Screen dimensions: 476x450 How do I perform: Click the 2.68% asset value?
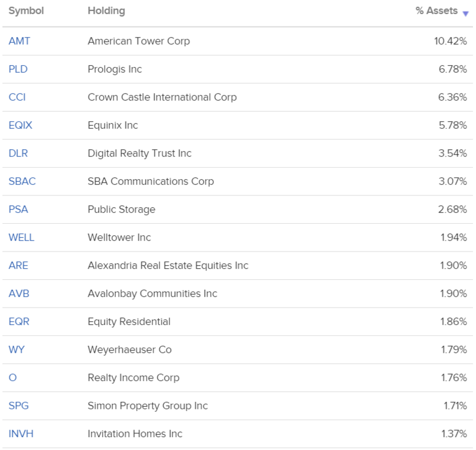(453, 210)
